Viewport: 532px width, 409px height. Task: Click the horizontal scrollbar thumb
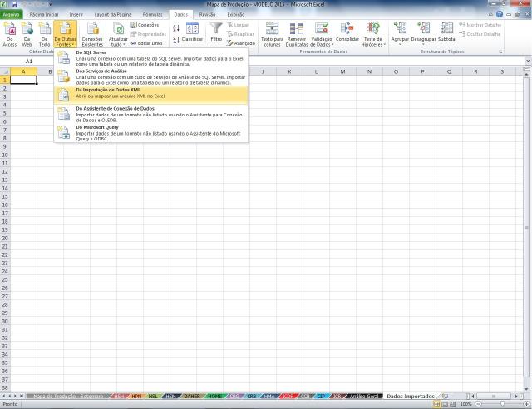(494, 396)
